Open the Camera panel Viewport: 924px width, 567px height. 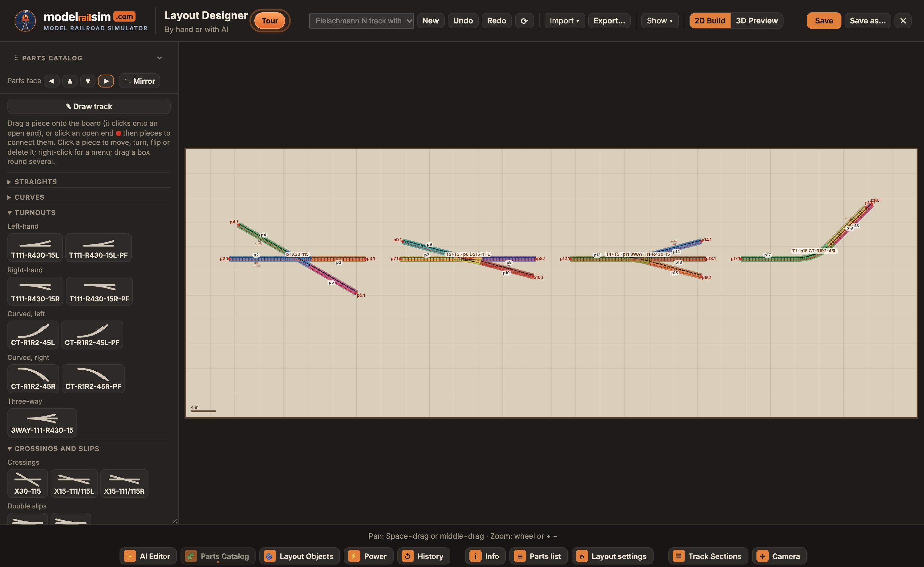click(779, 556)
